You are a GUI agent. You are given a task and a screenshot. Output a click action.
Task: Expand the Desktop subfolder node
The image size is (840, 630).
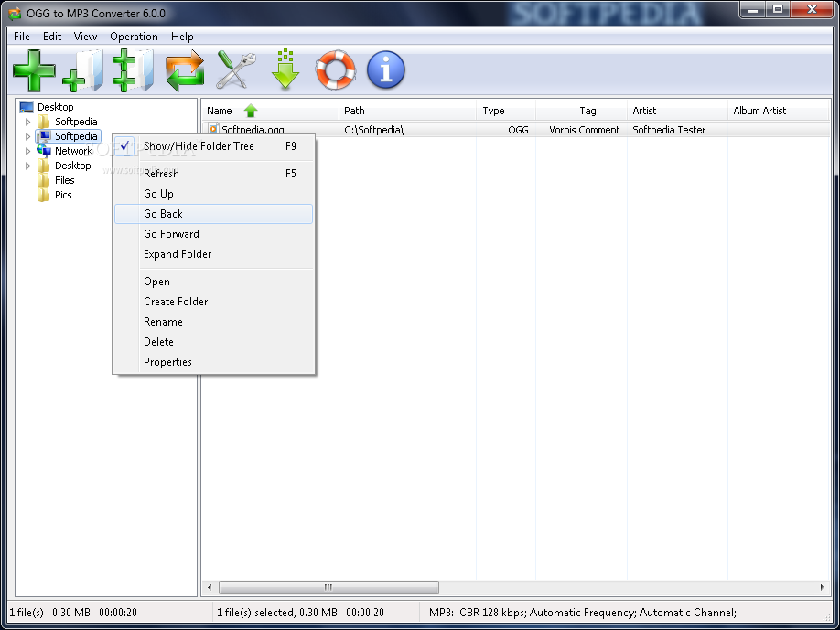(x=27, y=166)
